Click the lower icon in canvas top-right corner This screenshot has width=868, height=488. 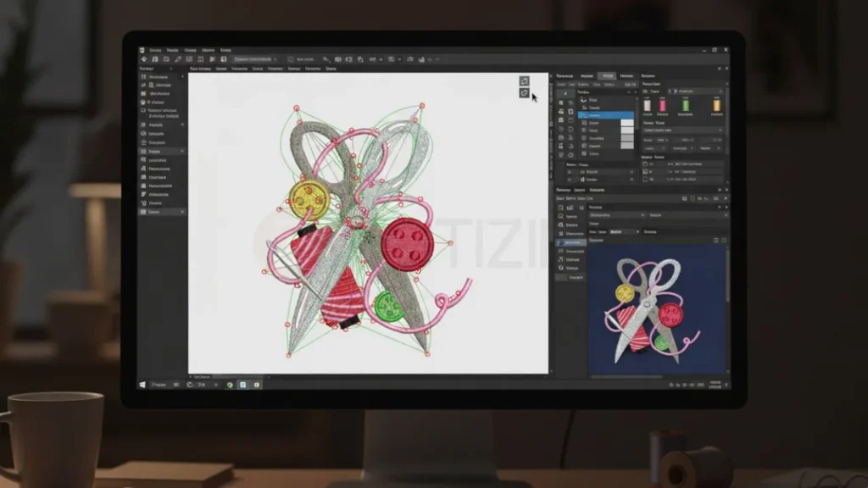coord(524,92)
